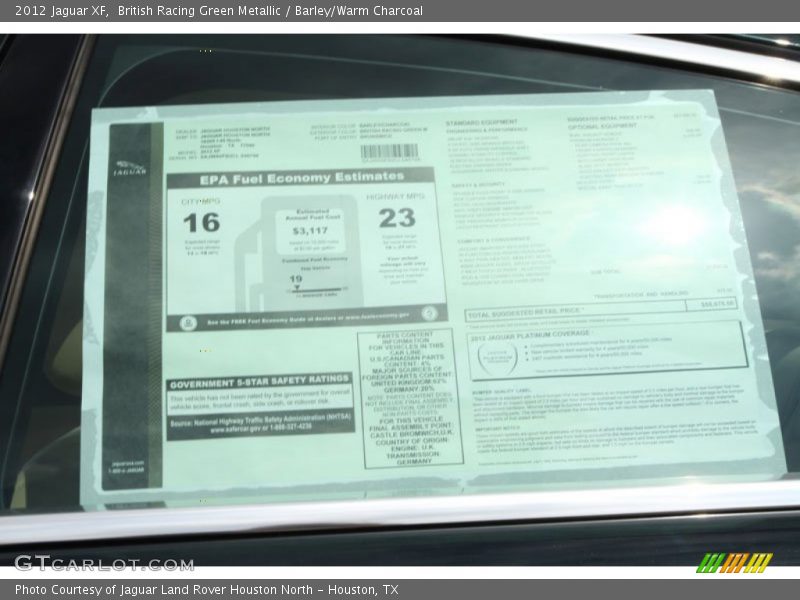Screen dimensions: 800x600
Task: Click the 'COMFORT & CONVENIENCE' section heading
Action: (493, 240)
